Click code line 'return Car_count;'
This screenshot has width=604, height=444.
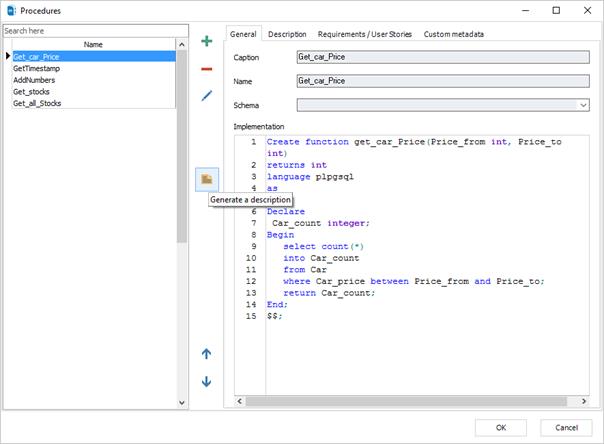[x=329, y=293]
